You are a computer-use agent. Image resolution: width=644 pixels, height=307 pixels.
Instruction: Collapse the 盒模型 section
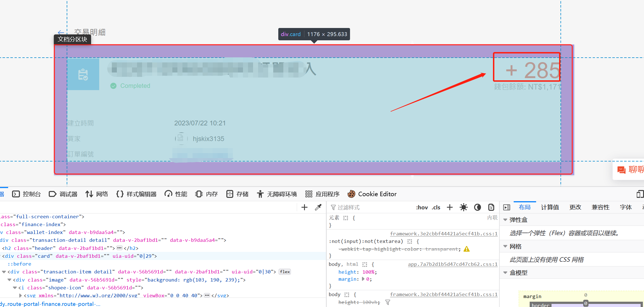tap(505, 273)
